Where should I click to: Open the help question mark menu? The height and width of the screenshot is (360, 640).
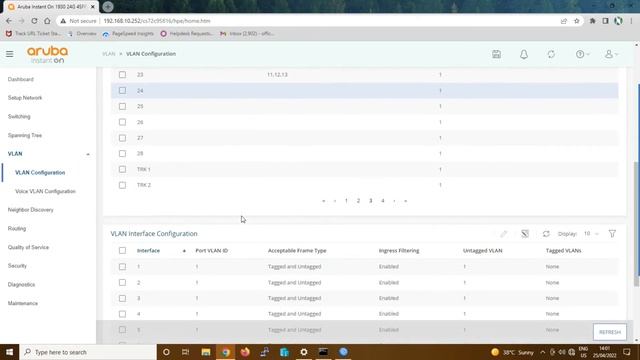click(x=582, y=54)
